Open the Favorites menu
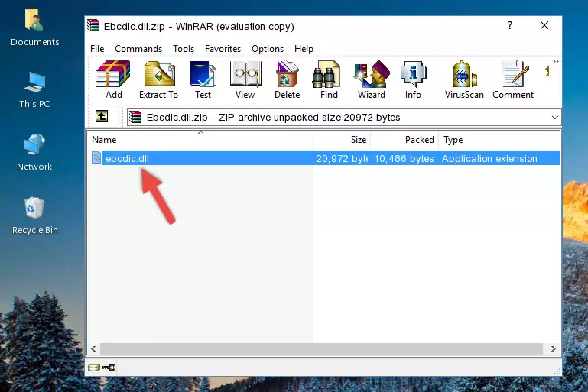The image size is (588, 392). point(223,49)
